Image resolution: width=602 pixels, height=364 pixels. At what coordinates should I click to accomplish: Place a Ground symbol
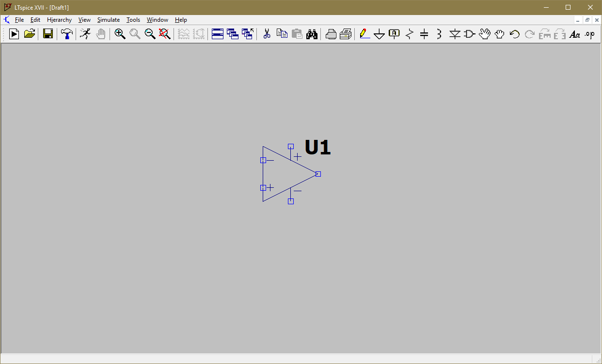click(x=380, y=34)
